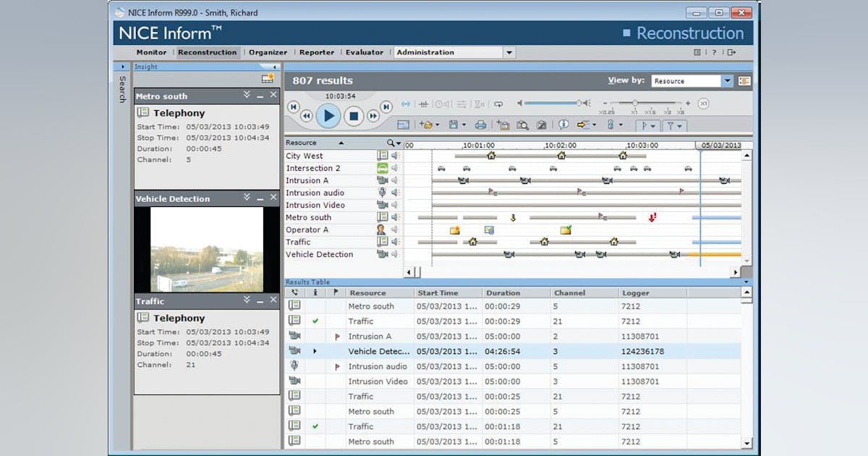Viewport: 868px width, 456px height.
Task: Click the Vehicle Detection video preview
Action: coord(207,250)
